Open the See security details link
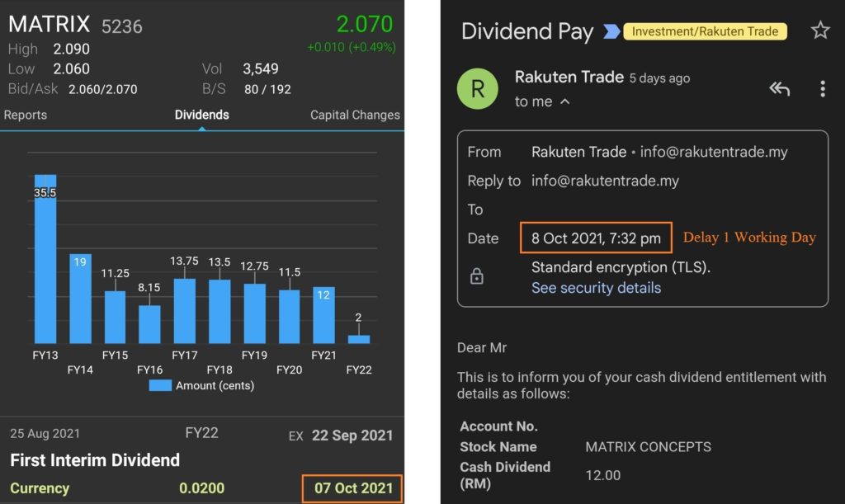The width and height of the screenshot is (845, 504). click(x=596, y=288)
